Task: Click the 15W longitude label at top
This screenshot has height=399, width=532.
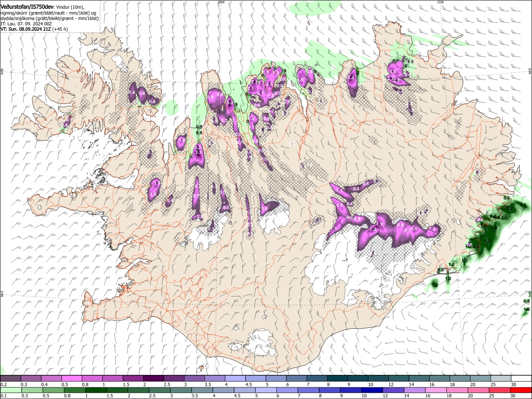Action: click(440, 2)
